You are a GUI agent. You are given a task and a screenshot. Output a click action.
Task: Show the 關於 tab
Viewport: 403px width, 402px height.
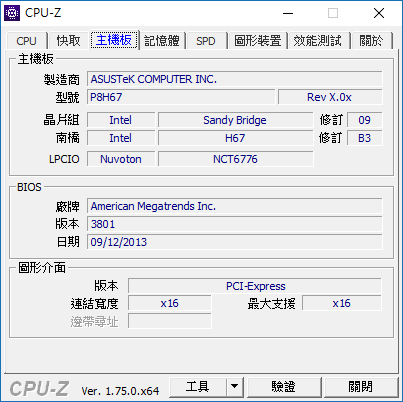click(371, 41)
